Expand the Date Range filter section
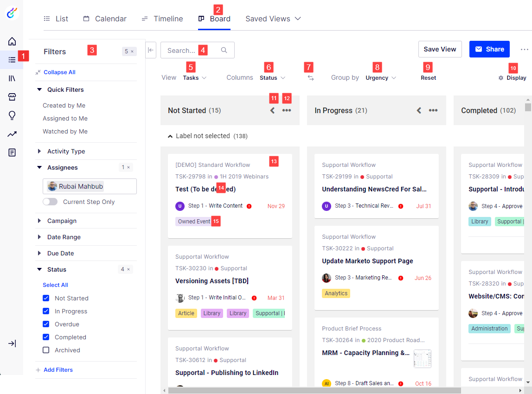Image resolution: width=532 pixels, height=394 pixels. (x=39, y=237)
